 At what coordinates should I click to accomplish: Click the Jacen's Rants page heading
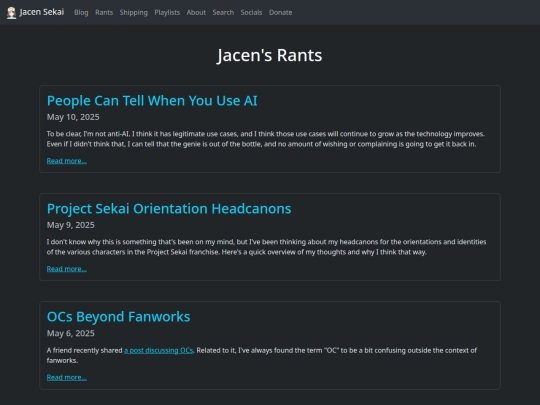click(x=270, y=55)
